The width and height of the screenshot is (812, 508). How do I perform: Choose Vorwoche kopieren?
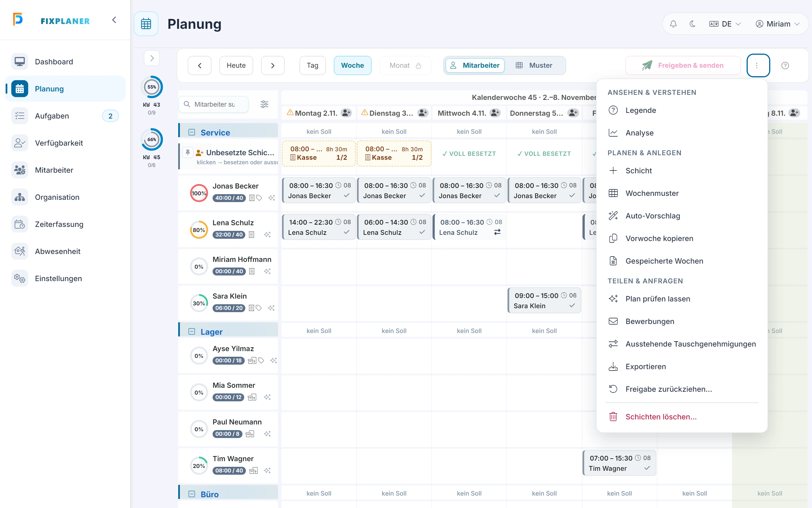pos(682,238)
